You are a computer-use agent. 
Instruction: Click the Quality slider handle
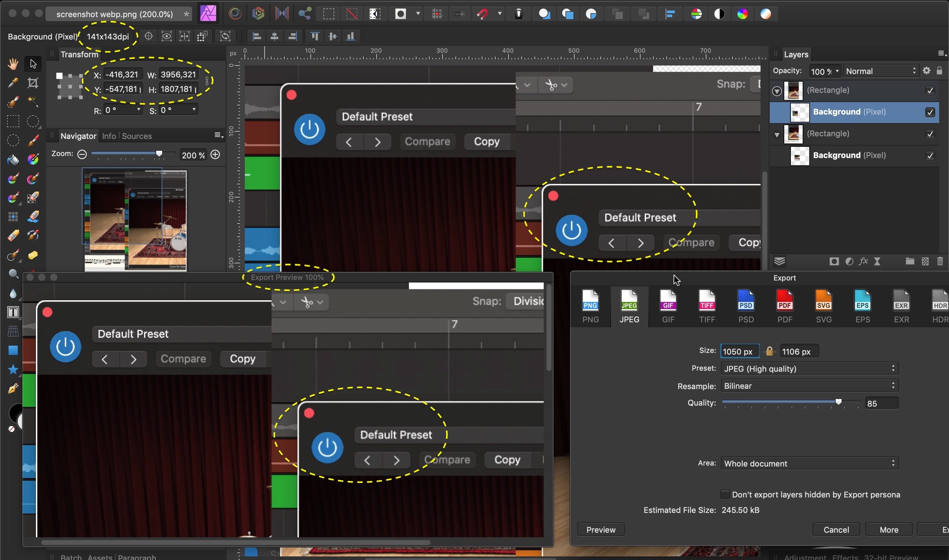click(x=838, y=402)
